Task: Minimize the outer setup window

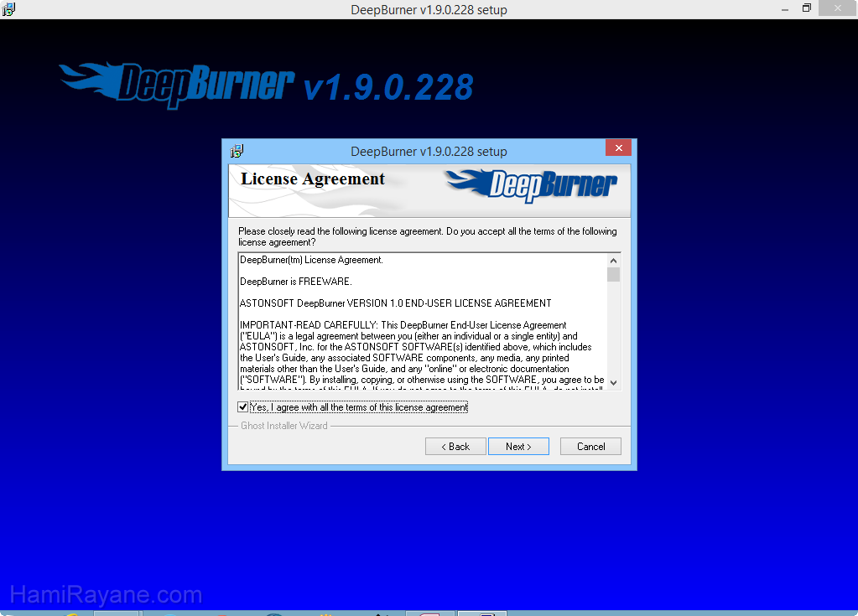Action: click(785, 9)
